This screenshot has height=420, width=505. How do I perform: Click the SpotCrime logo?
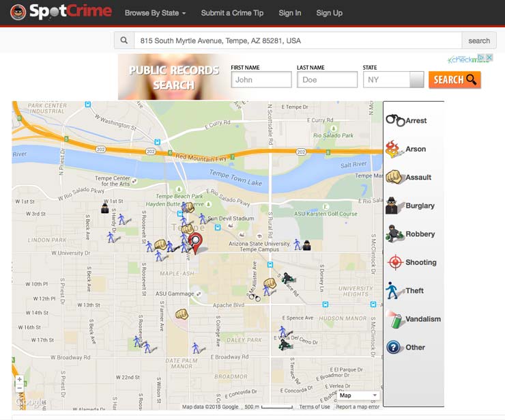(61, 12)
